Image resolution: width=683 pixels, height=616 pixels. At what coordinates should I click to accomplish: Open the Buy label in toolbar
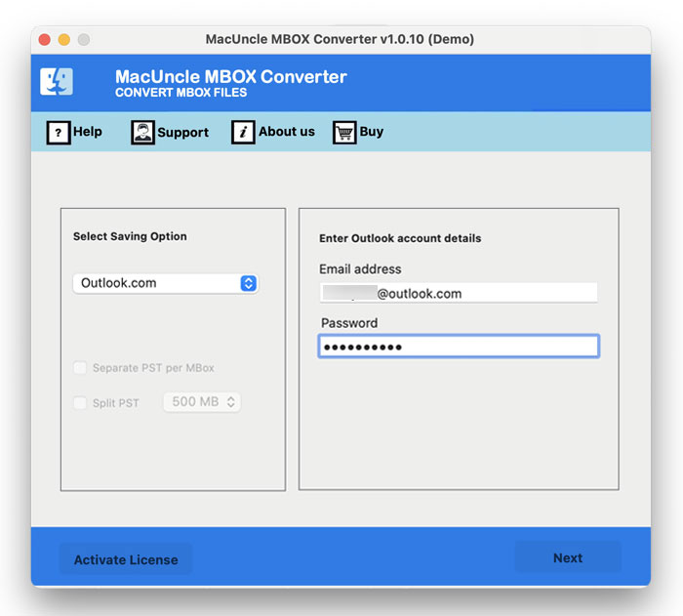coord(372,132)
